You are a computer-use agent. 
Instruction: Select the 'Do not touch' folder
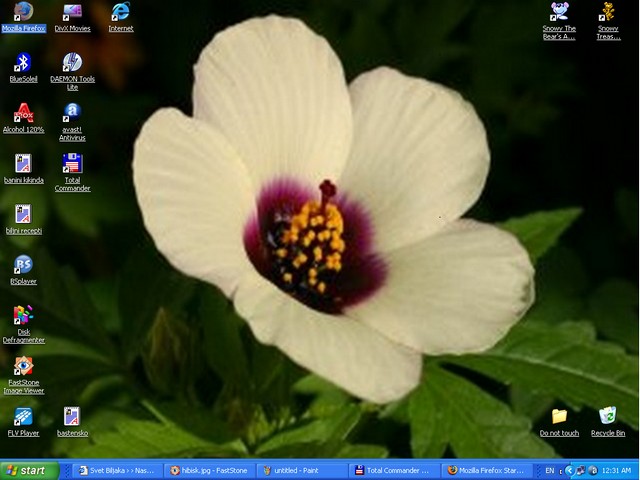click(559, 416)
